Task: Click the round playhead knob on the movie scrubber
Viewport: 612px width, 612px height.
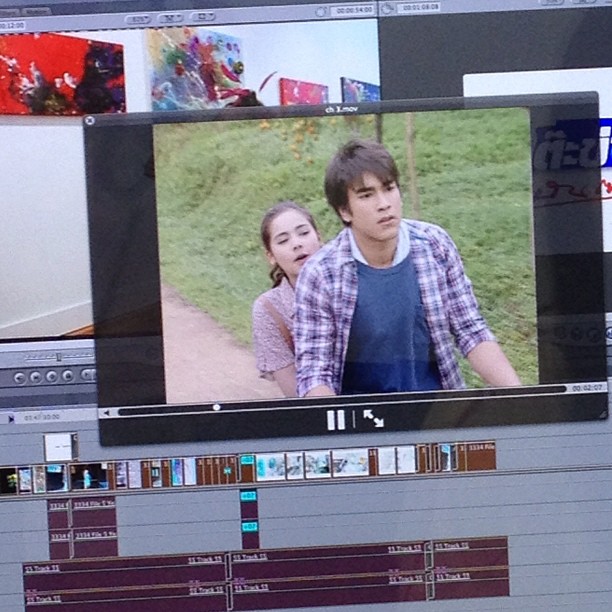Action: (216, 407)
